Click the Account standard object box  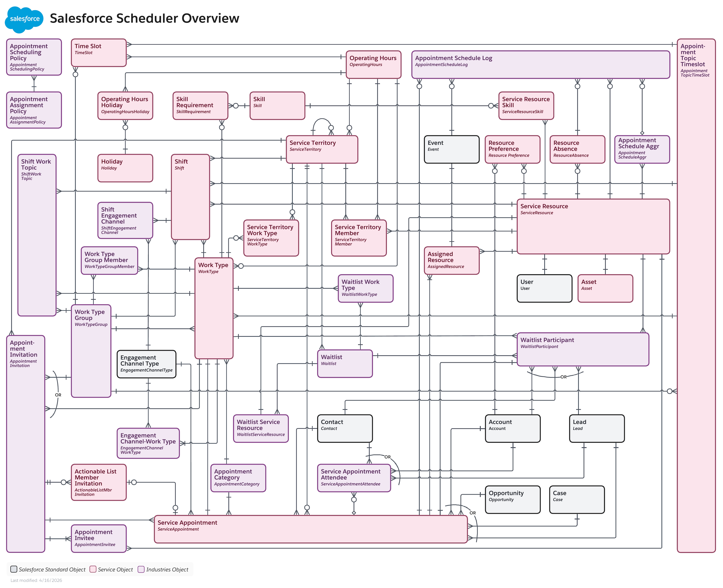513,429
